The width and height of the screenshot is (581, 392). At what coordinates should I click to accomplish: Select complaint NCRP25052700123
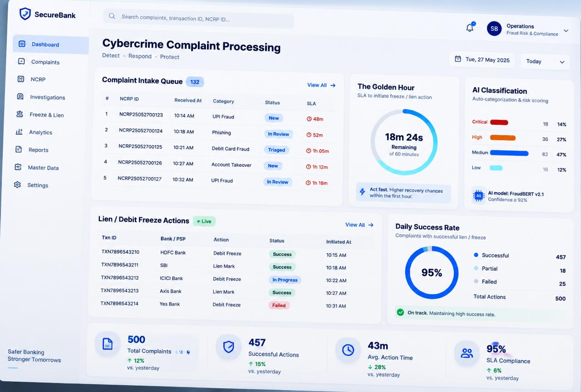pyautogui.click(x=141, y=115)
